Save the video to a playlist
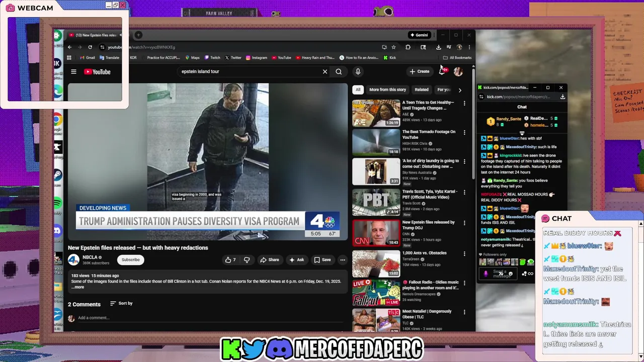Viewport: 644px width, 362px height. 323,260
